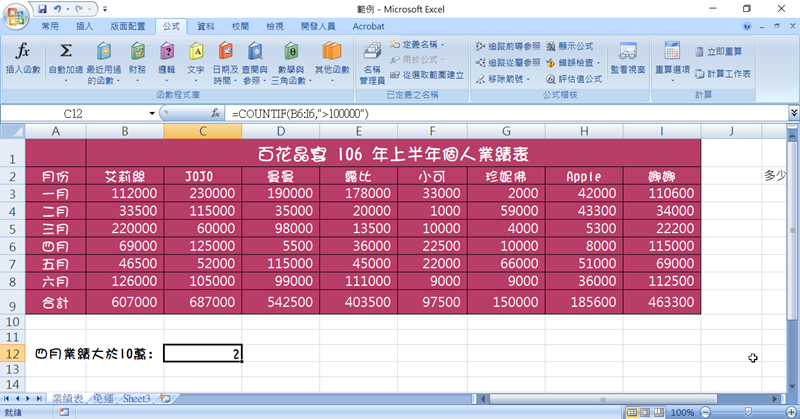
Task: Click the Insert Worksheet tab icon
Action: [x=165, y=399]
